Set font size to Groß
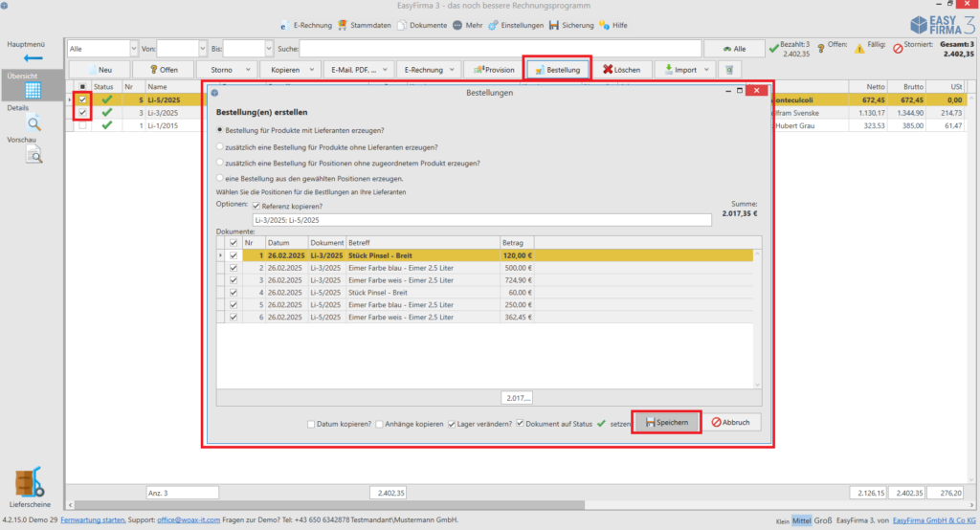980x530 pixels. 822,520
